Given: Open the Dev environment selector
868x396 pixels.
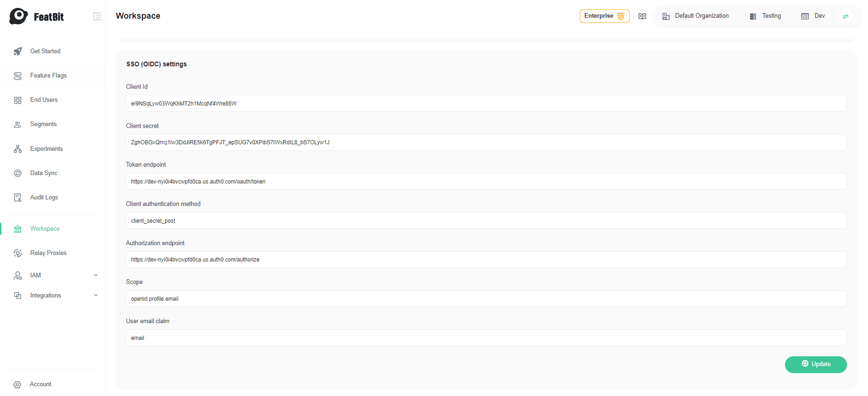Looking at the screenshot, I should pos(813,16).
